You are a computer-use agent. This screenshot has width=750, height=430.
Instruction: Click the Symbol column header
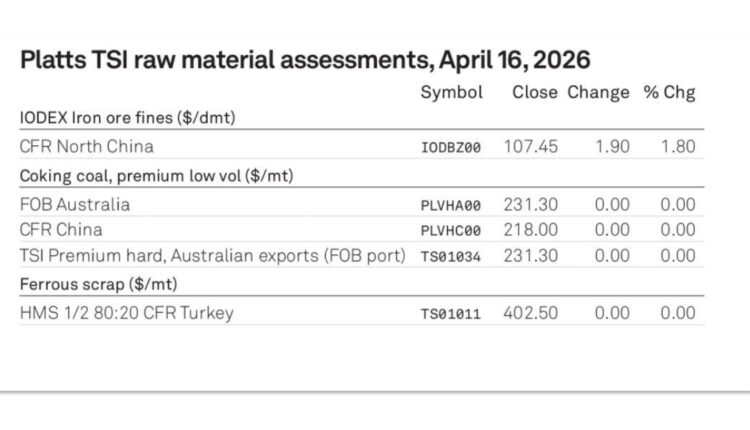click(451, 93)
